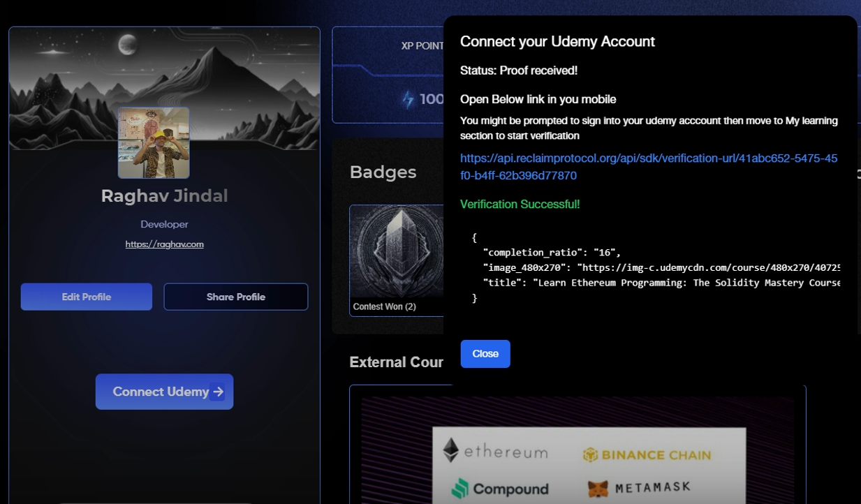Click the Compound logo in course image

point(500,489)
